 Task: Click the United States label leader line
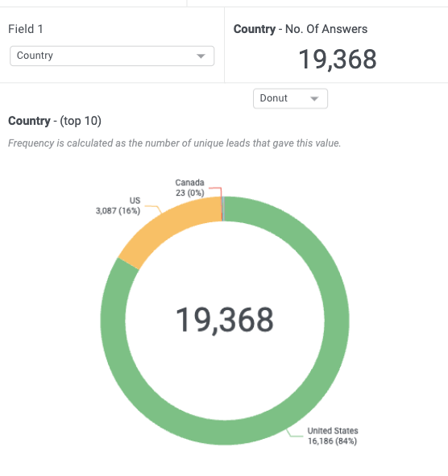tap(293, 433)
